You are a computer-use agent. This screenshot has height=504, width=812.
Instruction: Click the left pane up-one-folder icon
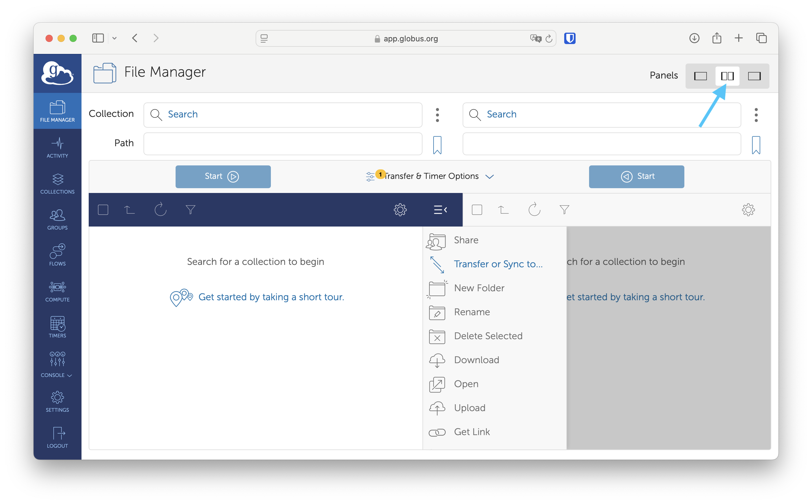[129, 210]
